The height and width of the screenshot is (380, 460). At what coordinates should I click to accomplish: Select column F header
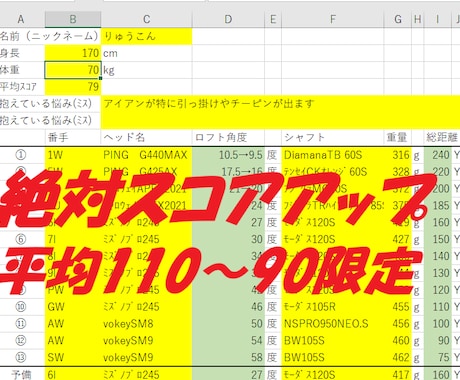tap(333, 19)
